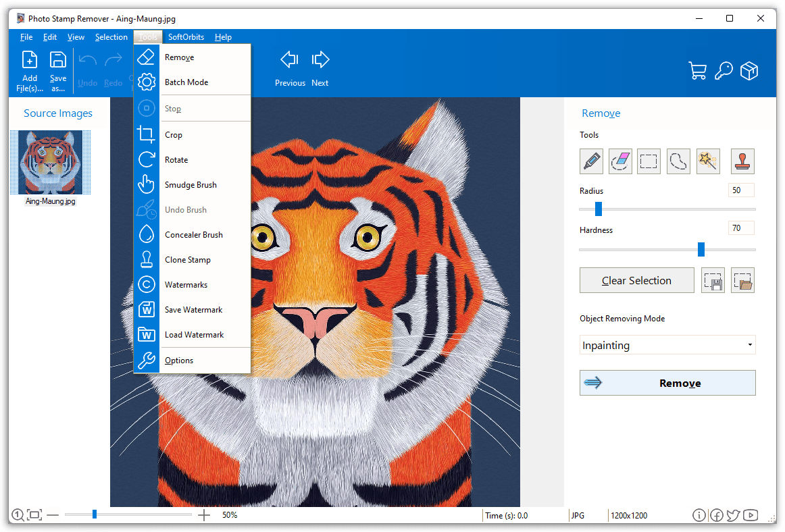Select the clone stamp tool in Remove panel
The image size is (785, 532).
pyautogui.click(x=742, y=161)
